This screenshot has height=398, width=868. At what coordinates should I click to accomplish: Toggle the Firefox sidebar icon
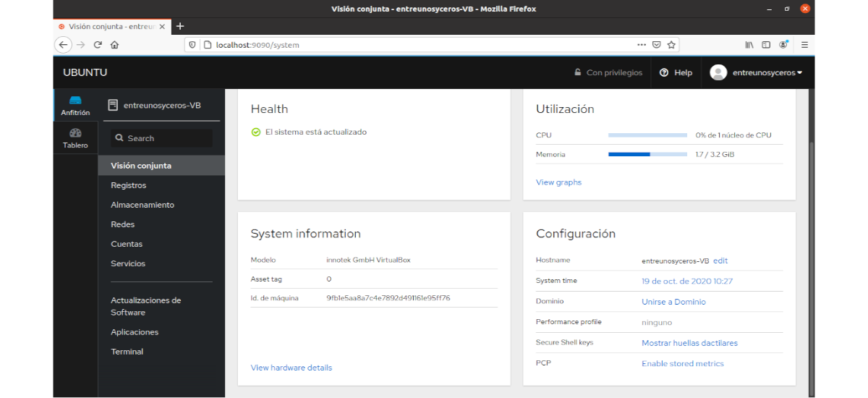[766, 45]
